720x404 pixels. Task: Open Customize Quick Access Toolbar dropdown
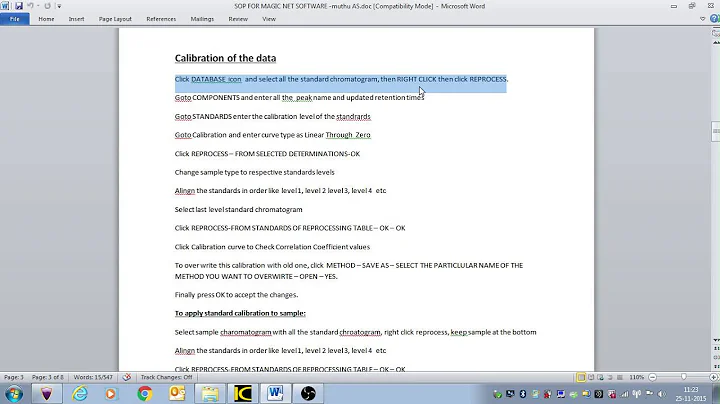tap(59, 6)
